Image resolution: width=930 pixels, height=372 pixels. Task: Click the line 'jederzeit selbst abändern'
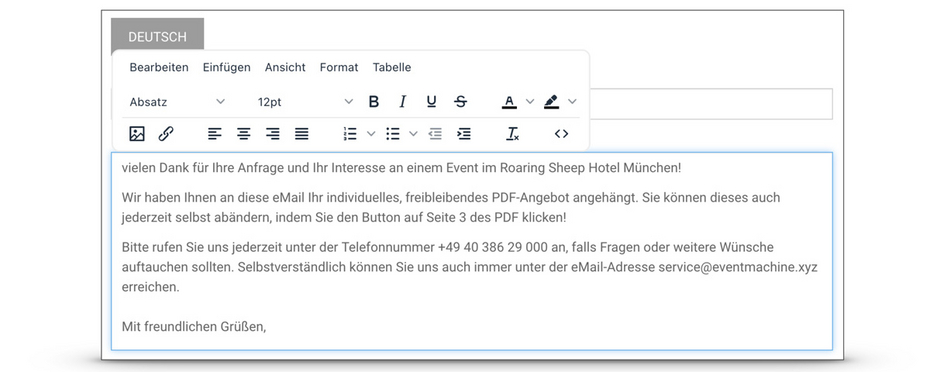(344, 217)
